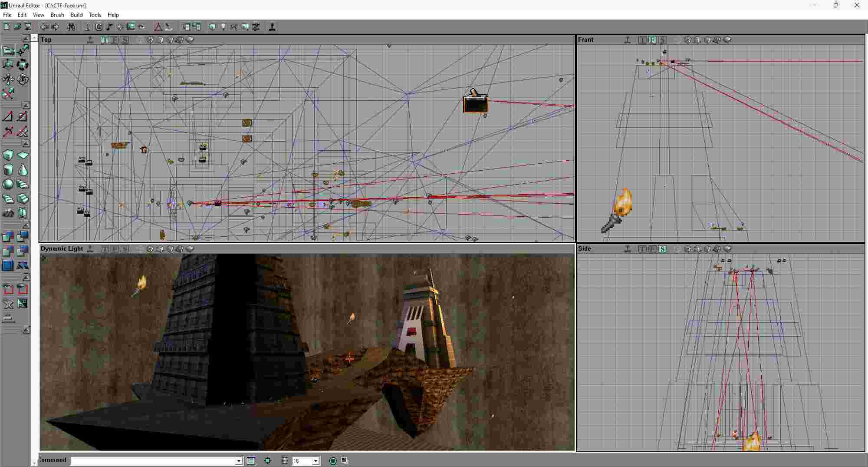The height and width of the screenshot is (467, 868).
Task: Open the Command history dropdown arrow
Action: (239, 460)
